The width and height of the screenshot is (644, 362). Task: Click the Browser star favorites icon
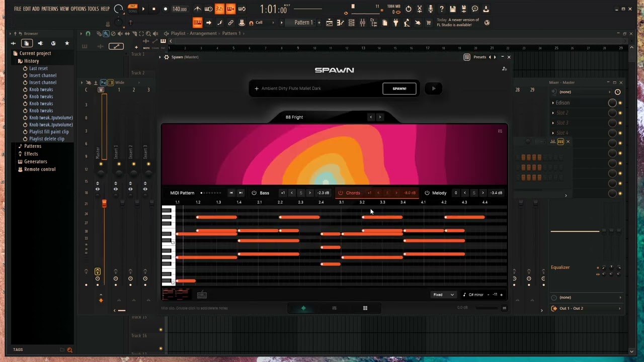(x=67, y=43)
